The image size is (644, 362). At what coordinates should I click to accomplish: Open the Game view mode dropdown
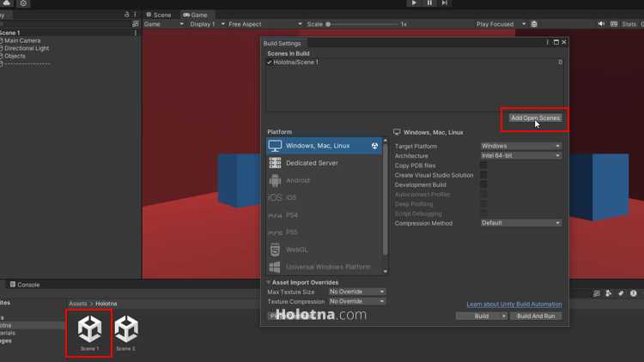163,24
